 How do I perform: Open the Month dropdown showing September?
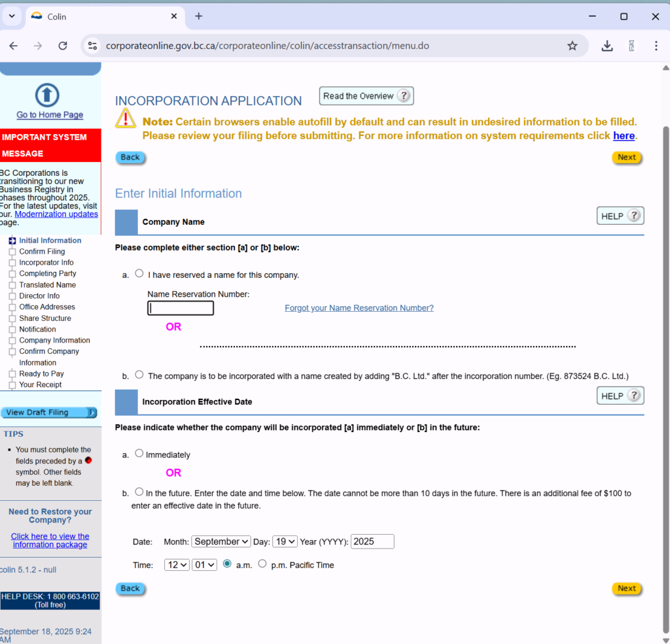pyautogui.click(x=221, y=541)
